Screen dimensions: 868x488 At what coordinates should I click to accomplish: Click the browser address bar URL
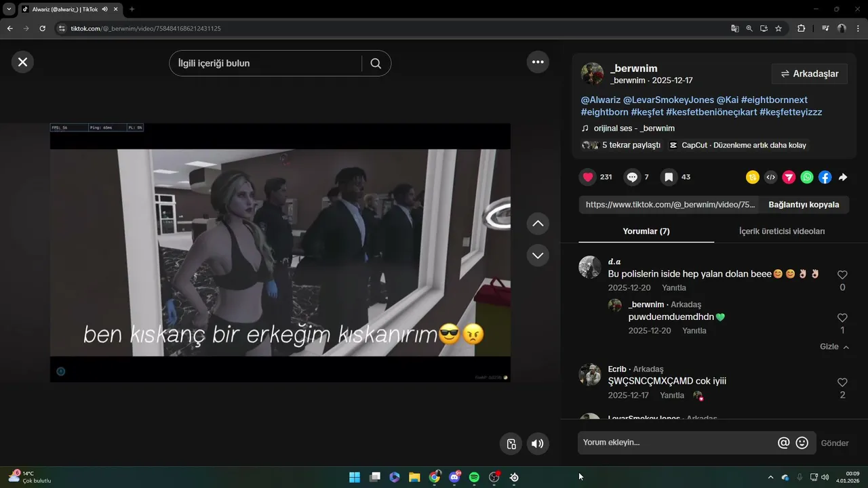(x=146, y=28)
